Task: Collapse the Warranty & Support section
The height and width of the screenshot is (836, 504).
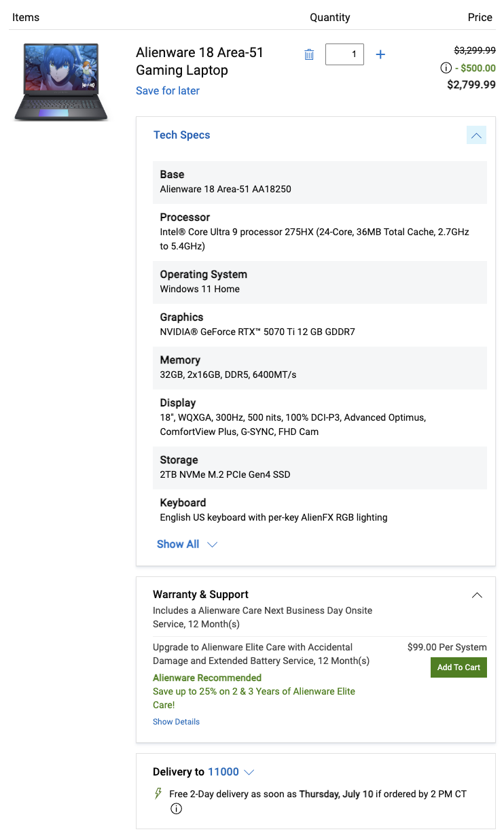Action: tap(477, 595)
